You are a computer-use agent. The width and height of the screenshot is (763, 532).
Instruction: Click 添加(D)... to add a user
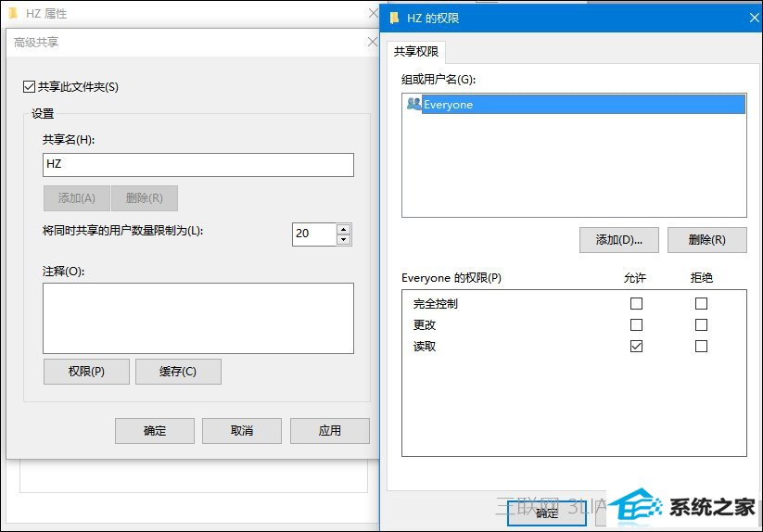pos(619,240)
